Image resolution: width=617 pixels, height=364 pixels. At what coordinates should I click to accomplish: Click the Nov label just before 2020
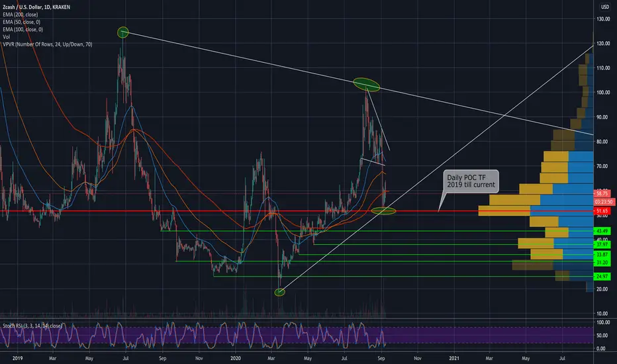[x=199, y=359]
